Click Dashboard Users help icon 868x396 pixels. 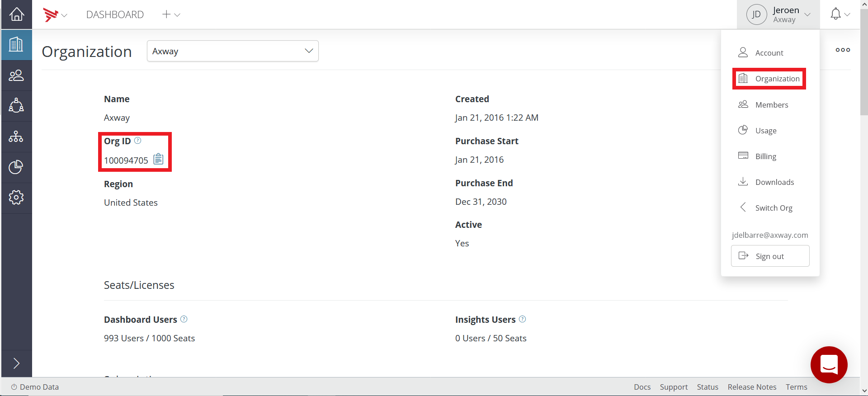click(x=184, y=319)
